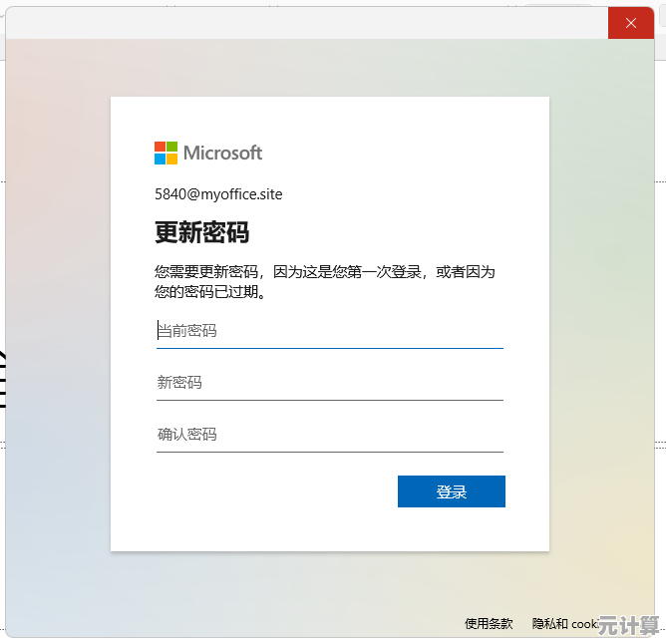The image size is (666, 644).
Task: Click the password expiry explanation paragraph
Action: coord(325,282)
